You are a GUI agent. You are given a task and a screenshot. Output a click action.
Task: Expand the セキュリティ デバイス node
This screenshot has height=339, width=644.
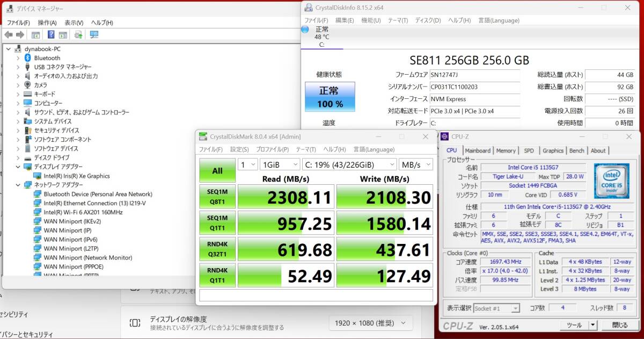18,131
